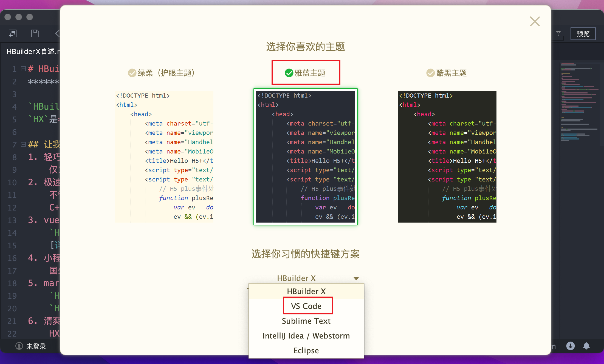Select the 雅蓝 theme checkmark
The height and width of the screenshot is (364, 604).
tap(289, 73)
